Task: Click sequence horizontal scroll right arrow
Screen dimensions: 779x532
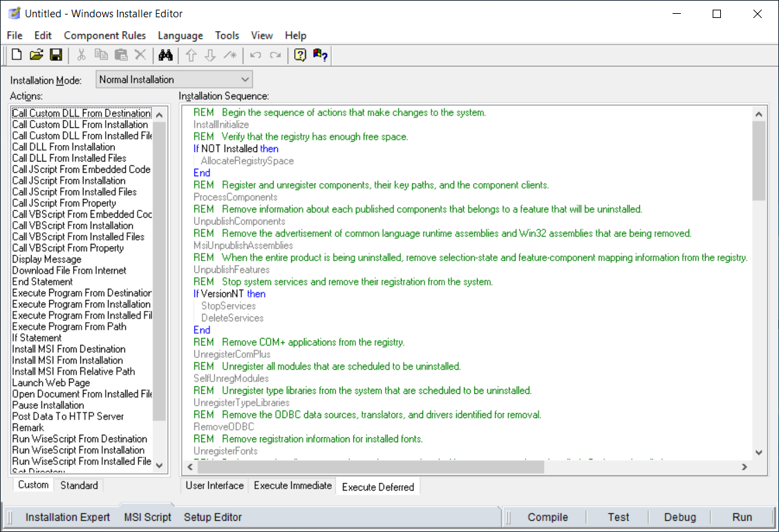Action: coord(744,467)
